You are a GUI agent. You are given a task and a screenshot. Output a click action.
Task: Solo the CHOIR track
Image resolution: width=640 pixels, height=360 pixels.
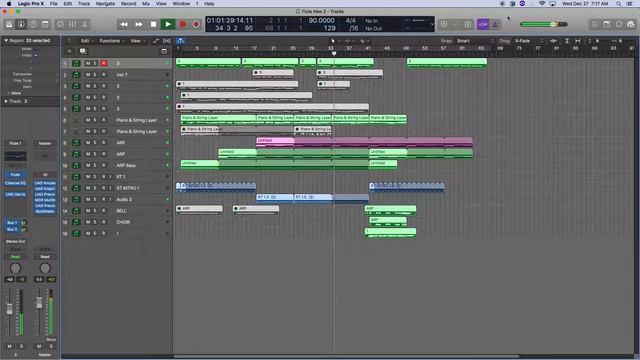click(x=95, y=222)
